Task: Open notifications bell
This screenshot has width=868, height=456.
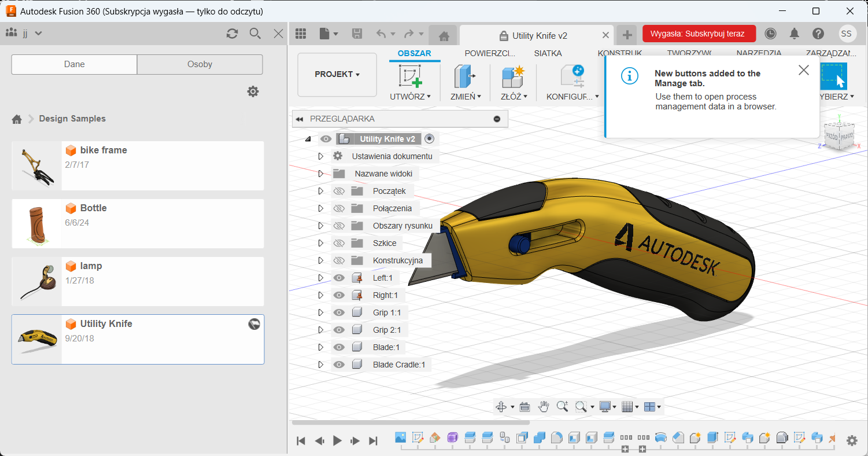Action: 794,34
